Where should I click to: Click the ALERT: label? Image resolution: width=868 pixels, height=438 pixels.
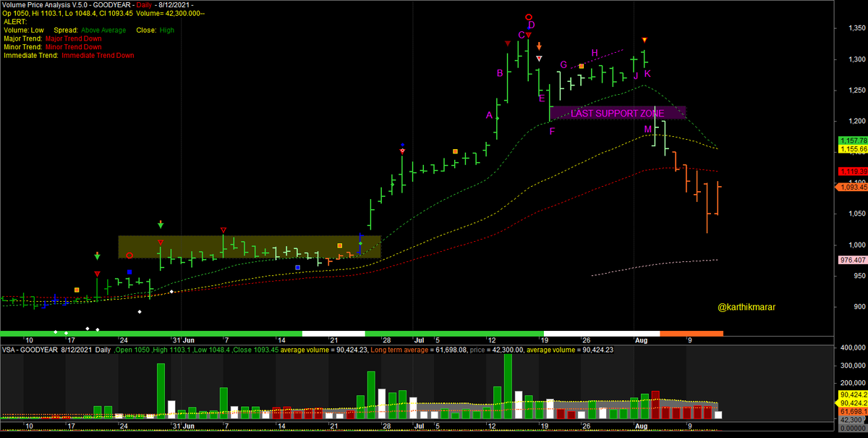point(15,22)
